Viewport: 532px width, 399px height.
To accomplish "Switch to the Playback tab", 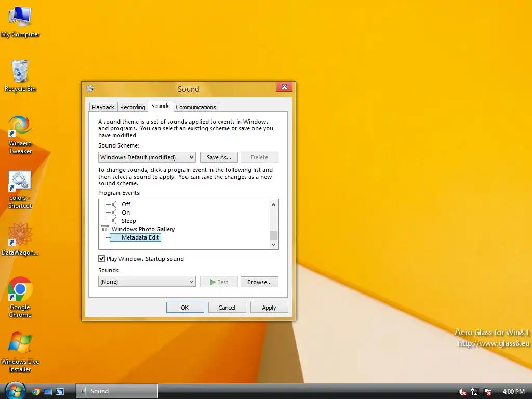I will 103,107.
